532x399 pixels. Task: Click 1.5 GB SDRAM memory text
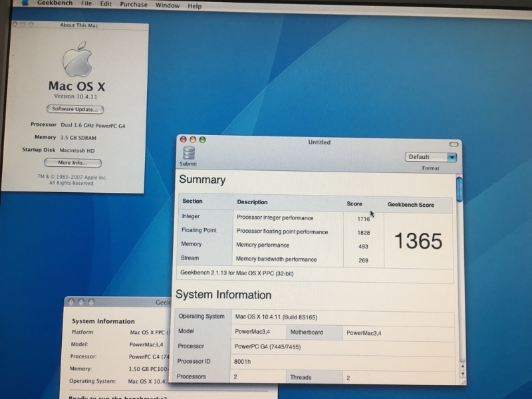[78, 138]
